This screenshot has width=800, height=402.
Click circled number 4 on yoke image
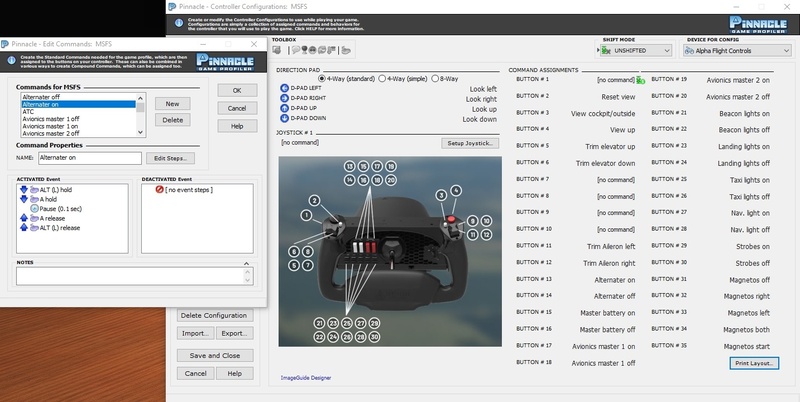point(456,191)
